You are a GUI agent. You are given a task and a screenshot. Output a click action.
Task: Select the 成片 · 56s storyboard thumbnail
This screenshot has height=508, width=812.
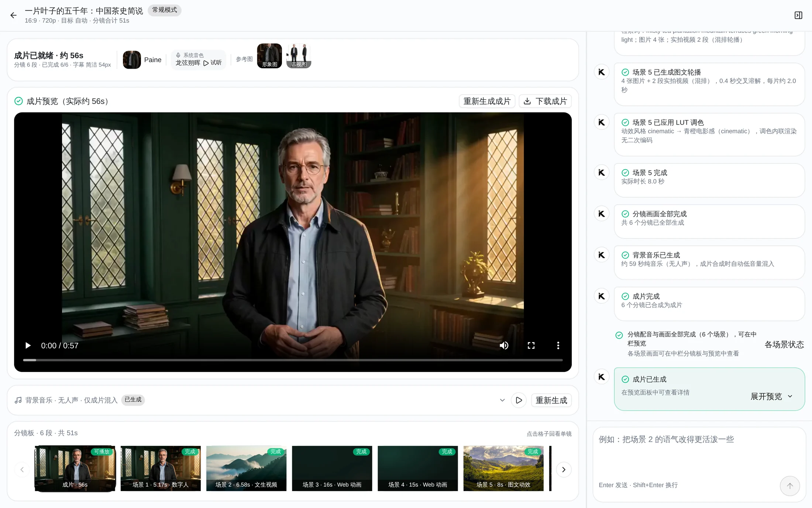(75, 468)
